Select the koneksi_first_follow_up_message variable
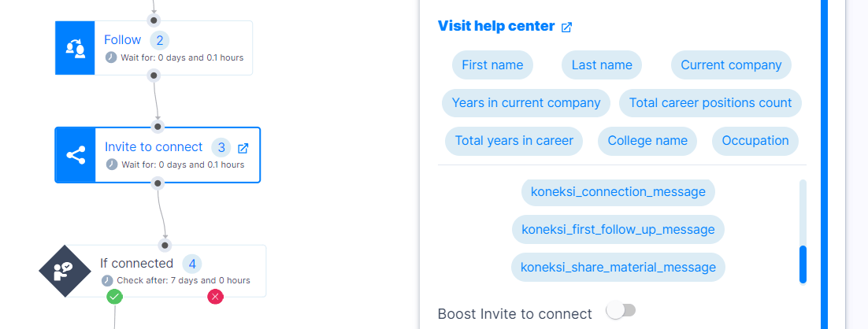868x329 pixels. pos(618,230)
